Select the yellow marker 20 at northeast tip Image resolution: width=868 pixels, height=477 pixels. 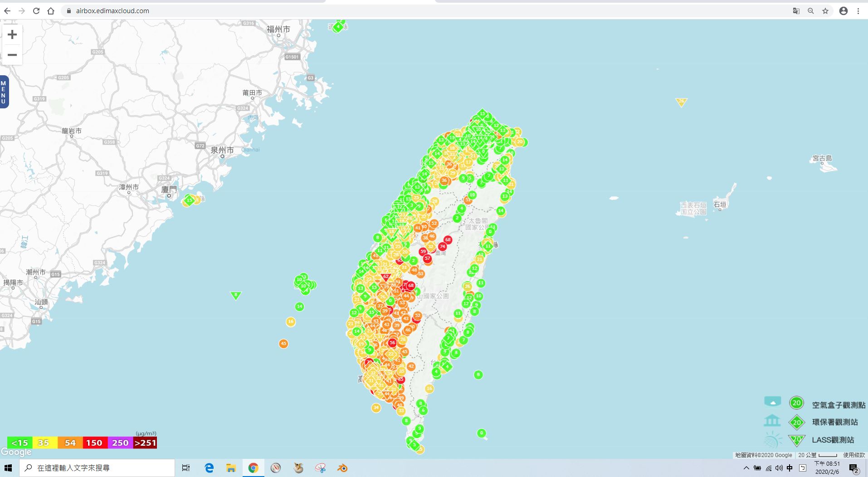coord(520,142)
